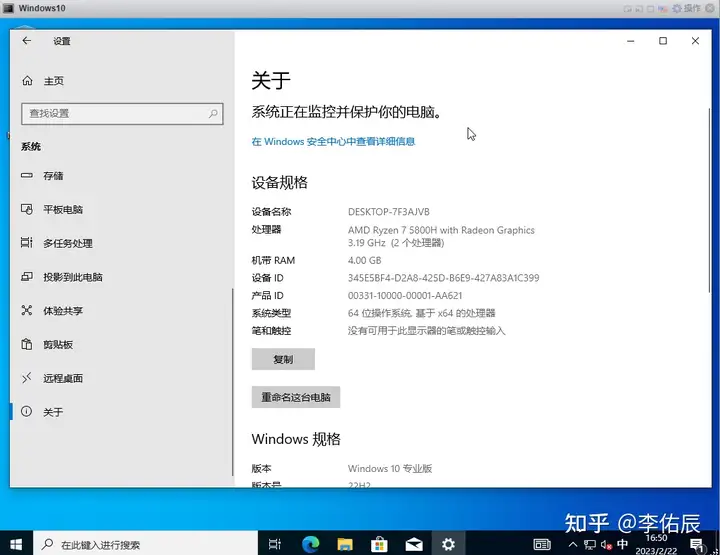Viewport: 720px width, 555px height.
Task: Open Microsoft Store from taskbar
Action: pyautogui.click(x=379, y=544)
